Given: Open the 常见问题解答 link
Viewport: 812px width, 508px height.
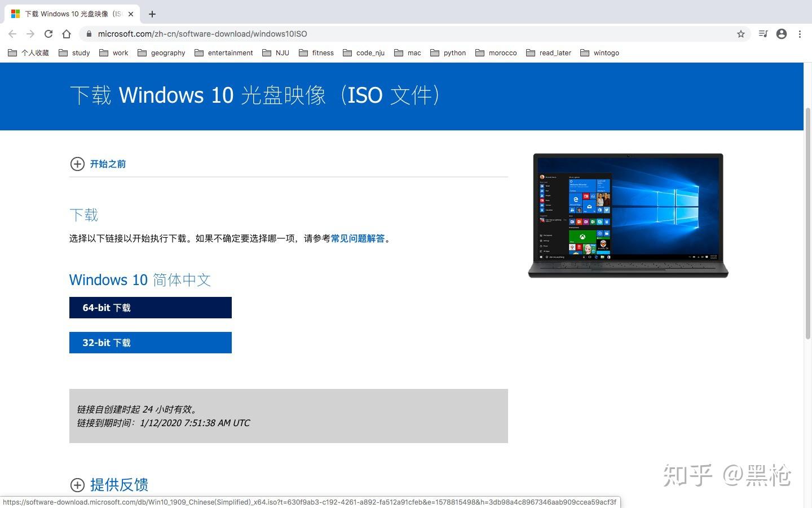Looking at the screenshot, I should (x=358, y=238).
